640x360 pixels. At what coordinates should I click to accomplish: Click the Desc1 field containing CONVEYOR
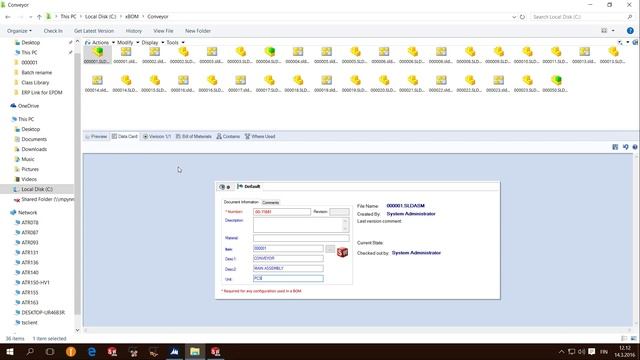(x=288, y=258)
